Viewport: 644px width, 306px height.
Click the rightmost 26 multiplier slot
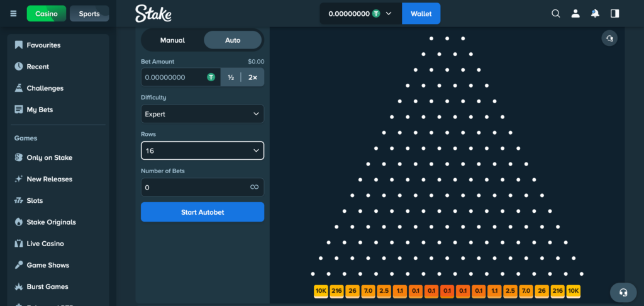[541, 291]
